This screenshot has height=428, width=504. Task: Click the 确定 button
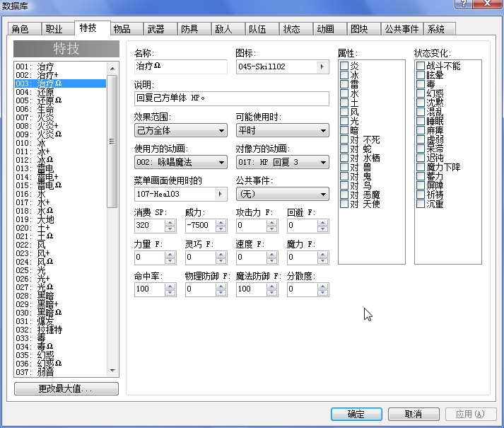click(x=356, y=414)
